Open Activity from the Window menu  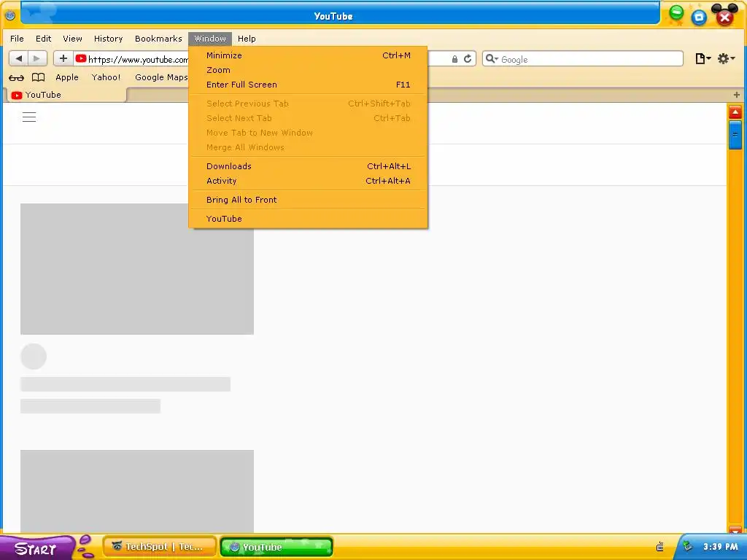click(309, 181)
